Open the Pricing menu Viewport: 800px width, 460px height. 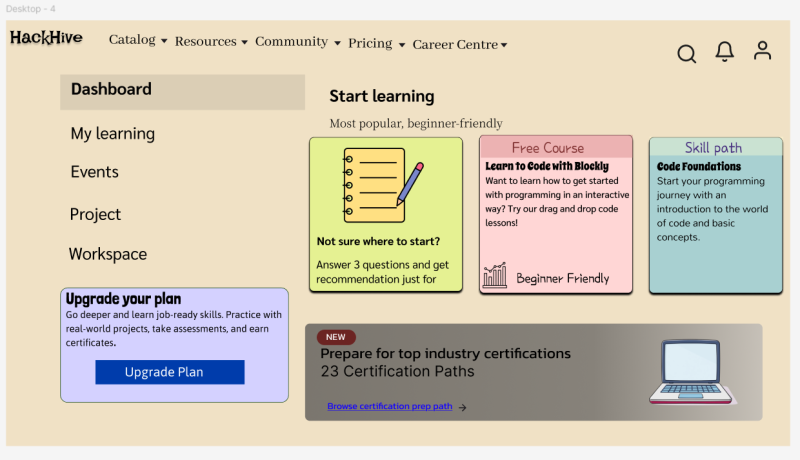pyautogui.click(x=370, y=43)
